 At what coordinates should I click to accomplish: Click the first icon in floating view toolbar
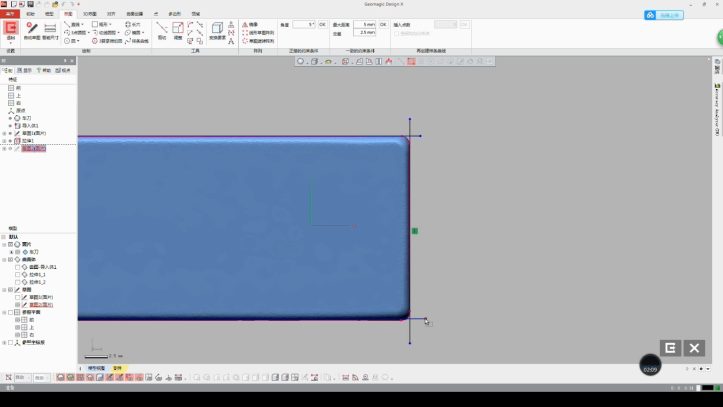click(x=301, y=62)
